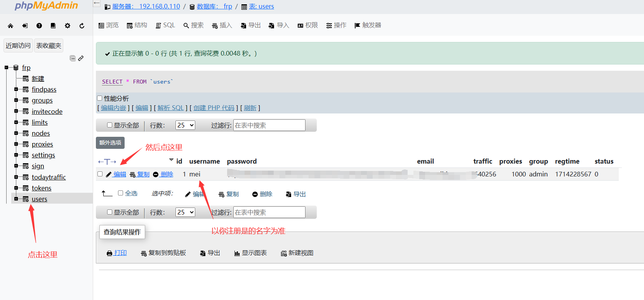Viewport: 644px width, 300px height.
Task: Enable the 性能分析 profiling checkbox
Action: 100,98
